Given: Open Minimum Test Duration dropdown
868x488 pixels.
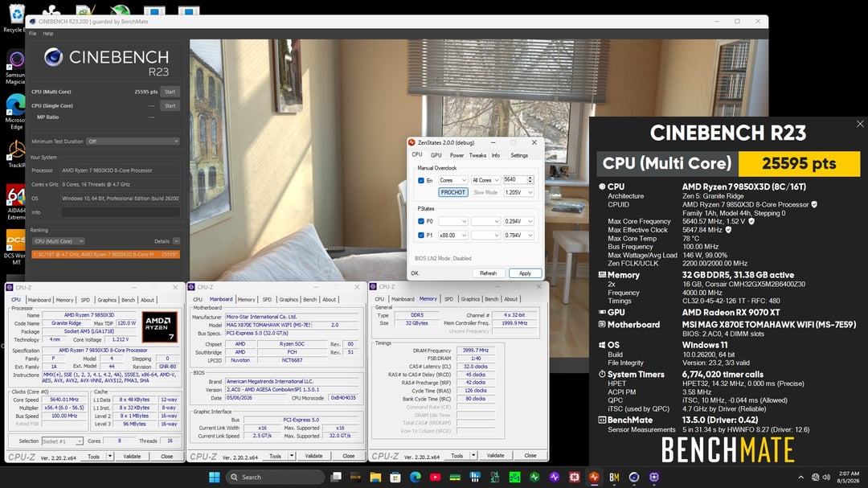Looking at the screenshot, I should pos(133,141).
